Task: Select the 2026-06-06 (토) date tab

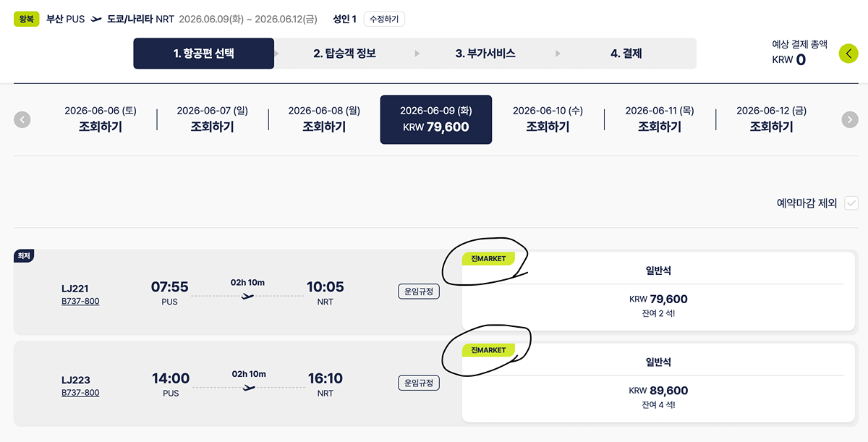Action: (x=101, y=119)
